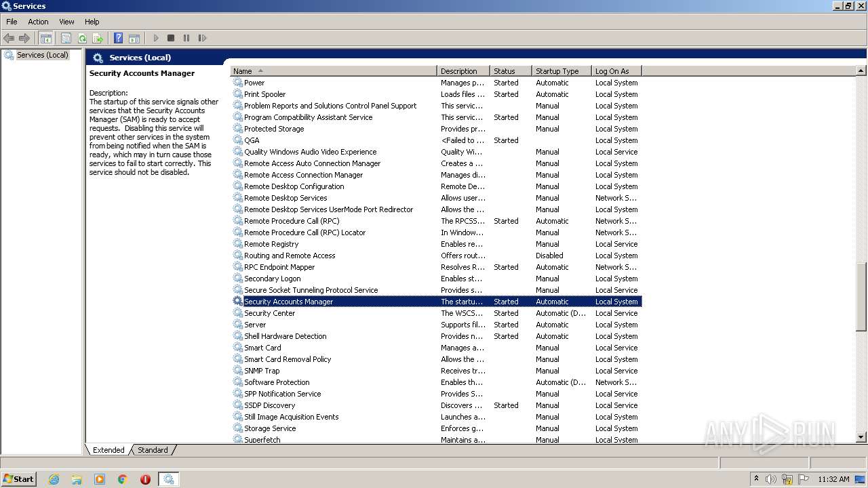Select Shell Hardware Detection service

click(436, 336)
